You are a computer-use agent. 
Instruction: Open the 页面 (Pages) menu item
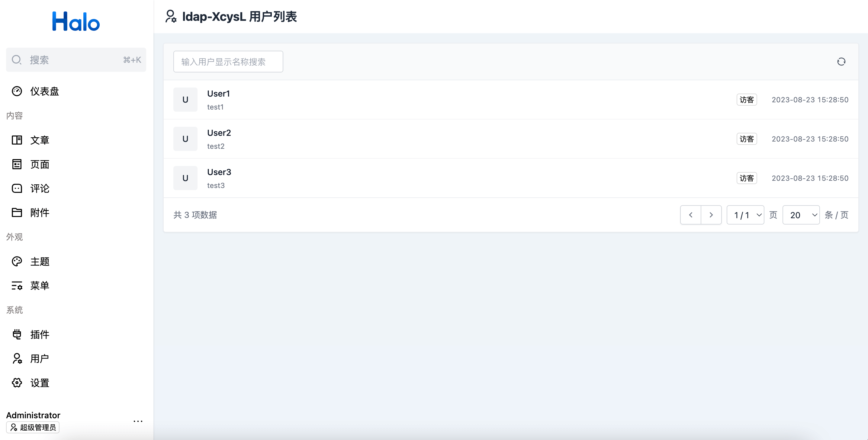(x=40, y=164)
